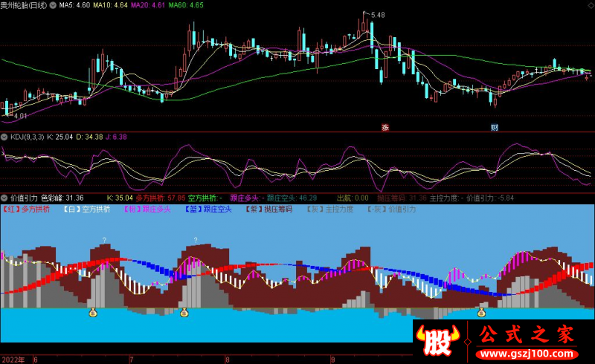The width and height of the screenshot is (595, 364).
Task: Click the 价值引力 indicator name label
Action: click(24, 198)
